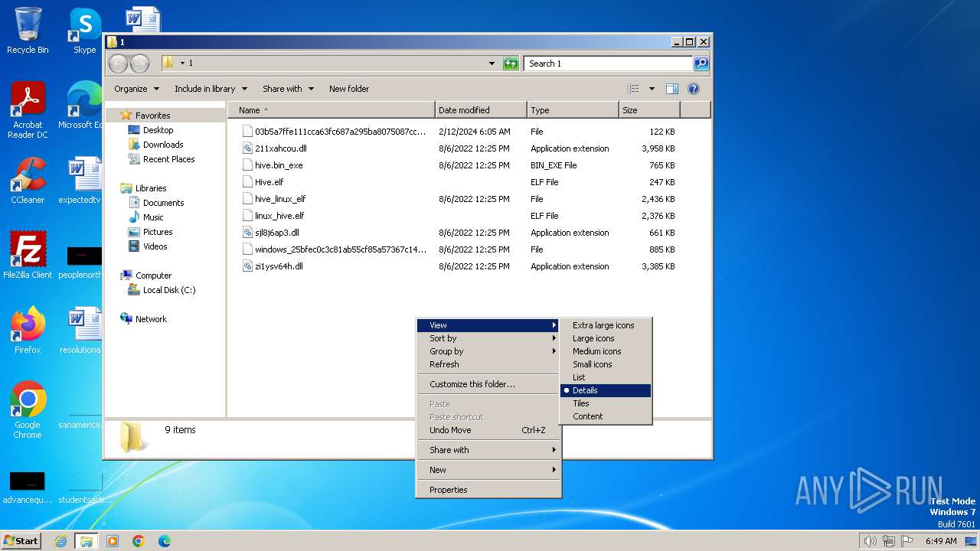Sort by the Date modified column
980x551 pixels.
(x=481, y=110)
